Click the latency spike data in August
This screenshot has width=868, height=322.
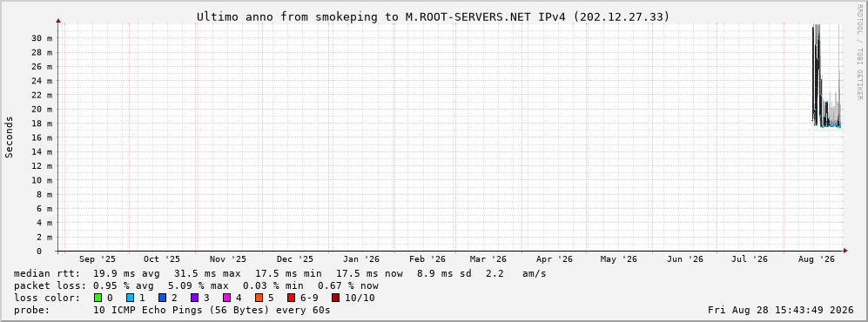826,77
